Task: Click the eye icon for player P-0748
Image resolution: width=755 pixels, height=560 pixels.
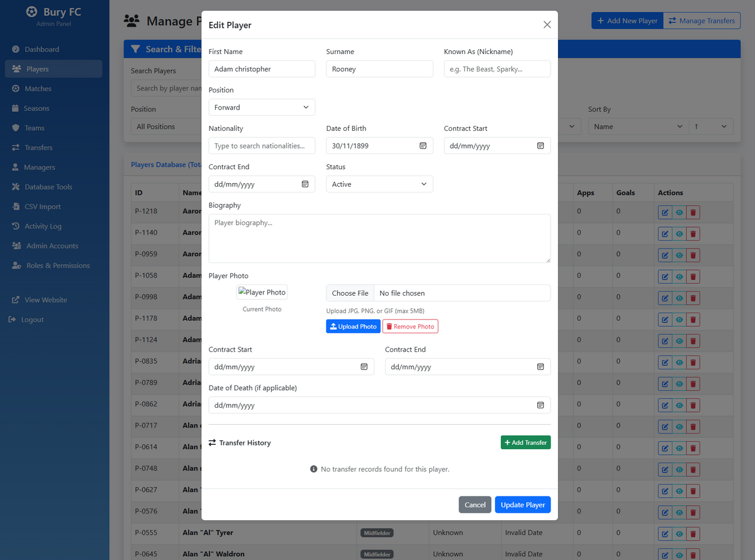Action: tap(679, 469)
